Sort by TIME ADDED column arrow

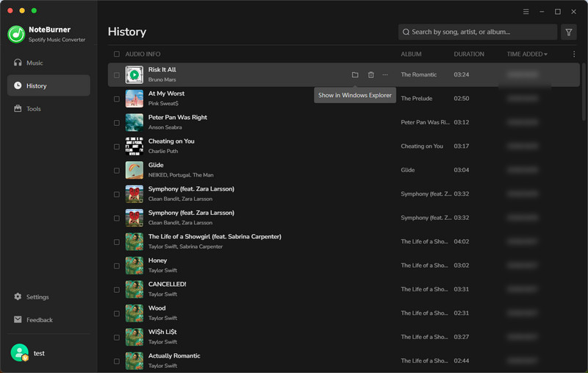[x=545, y=54]
